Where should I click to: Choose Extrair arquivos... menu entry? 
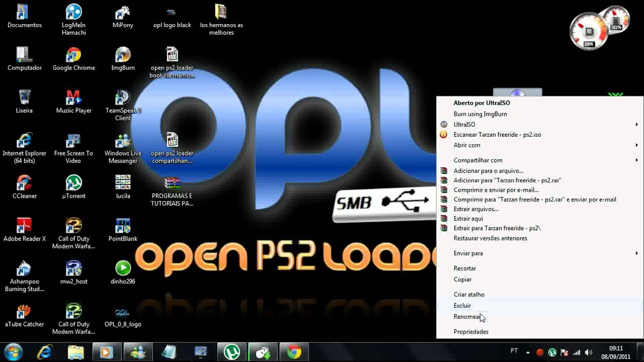pos(539,209)
